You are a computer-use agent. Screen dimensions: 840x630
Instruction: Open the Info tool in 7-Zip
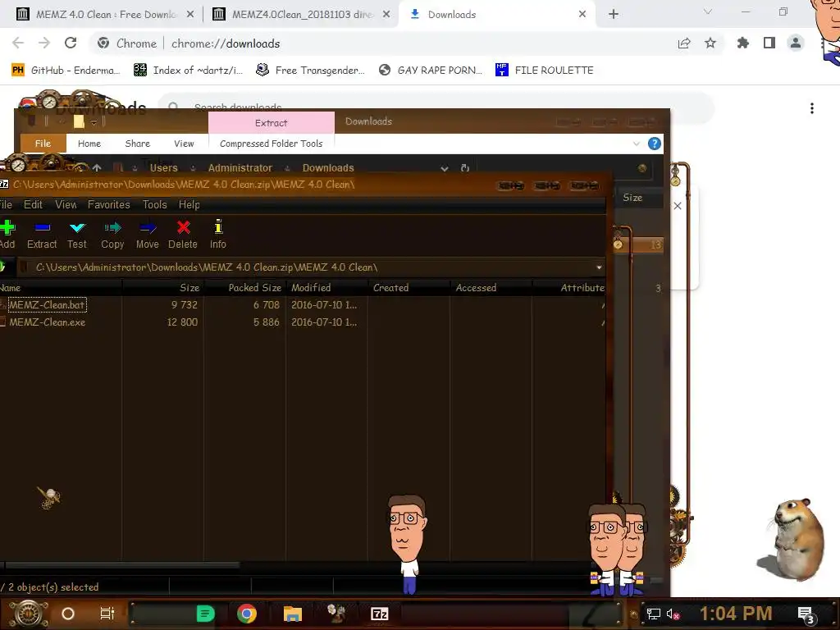pos(217,234)
